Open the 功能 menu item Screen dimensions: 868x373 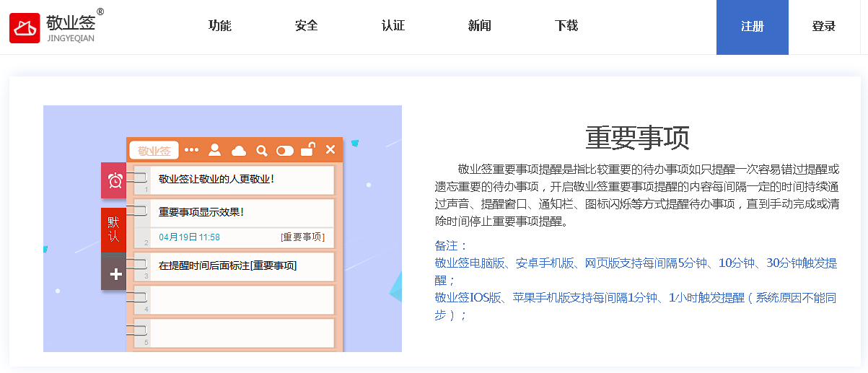(220, 26)
